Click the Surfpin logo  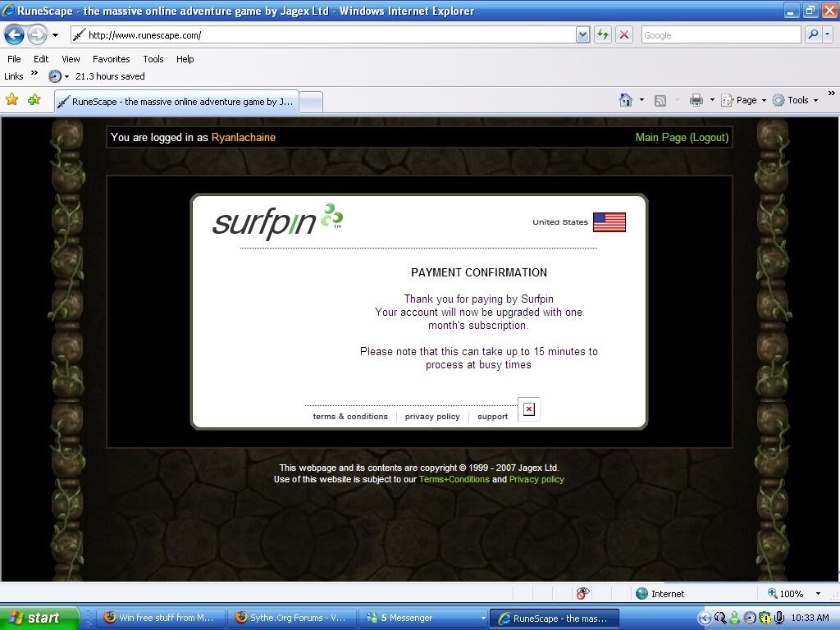click(277, 221)
